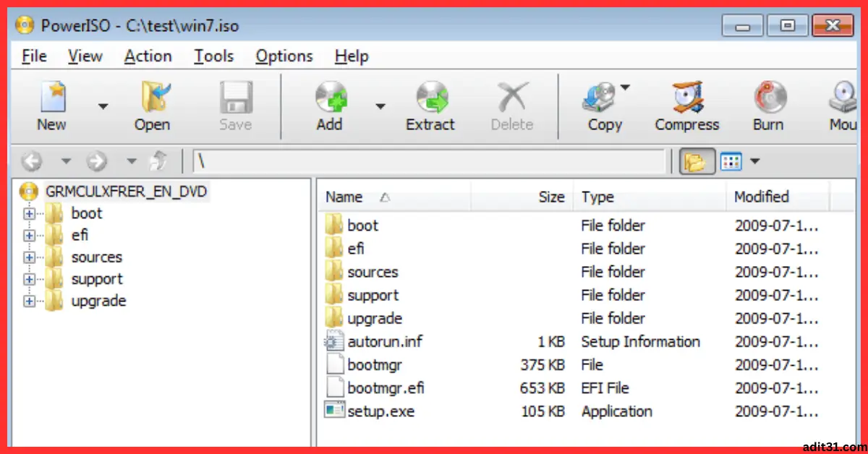Open the Action menu
868x454 pixels.
point(148,56)
